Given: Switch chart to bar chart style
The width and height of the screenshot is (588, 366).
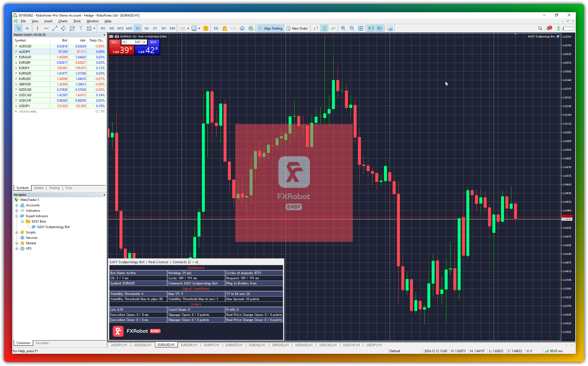Looking at the screenshot, I should 316,28.
